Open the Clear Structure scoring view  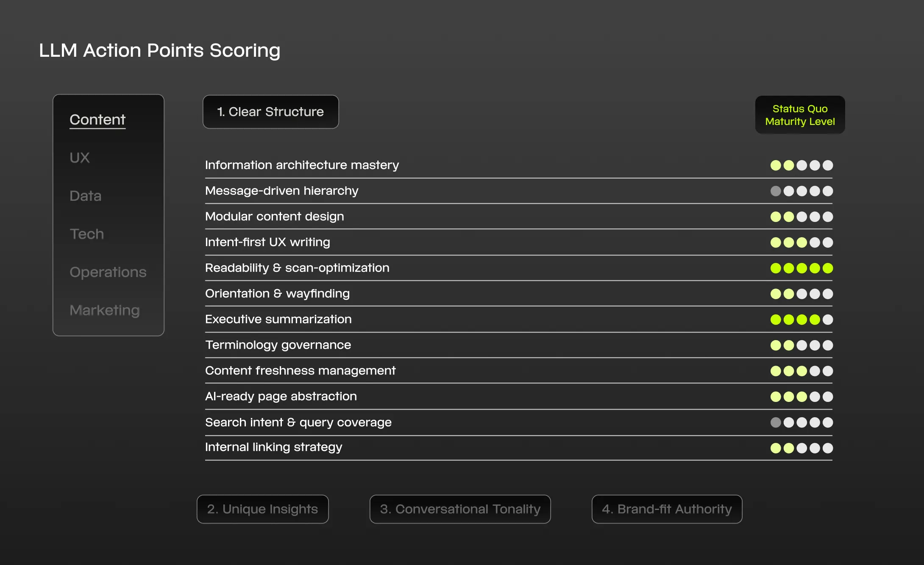point(270,112)
